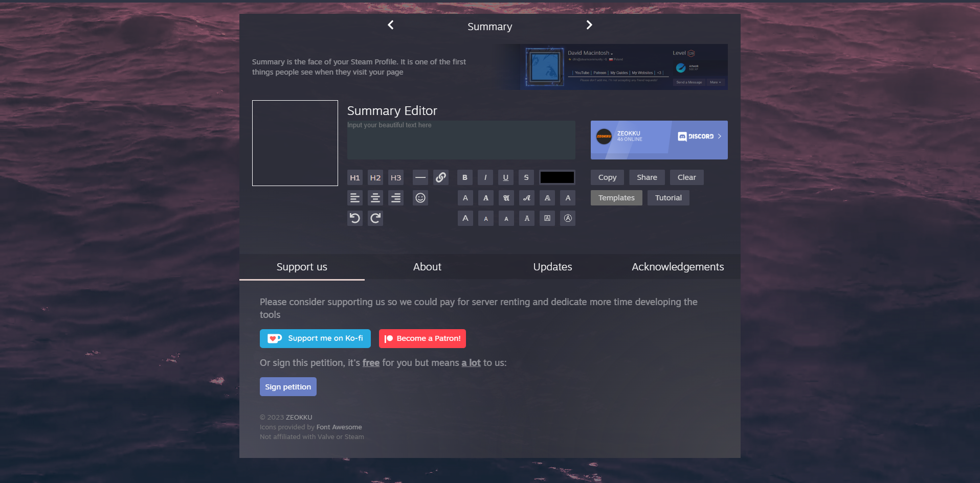This screenshot has height=483, width=980.
Task: Click the empty avatar preview box
Action: [x=295, y=143]
